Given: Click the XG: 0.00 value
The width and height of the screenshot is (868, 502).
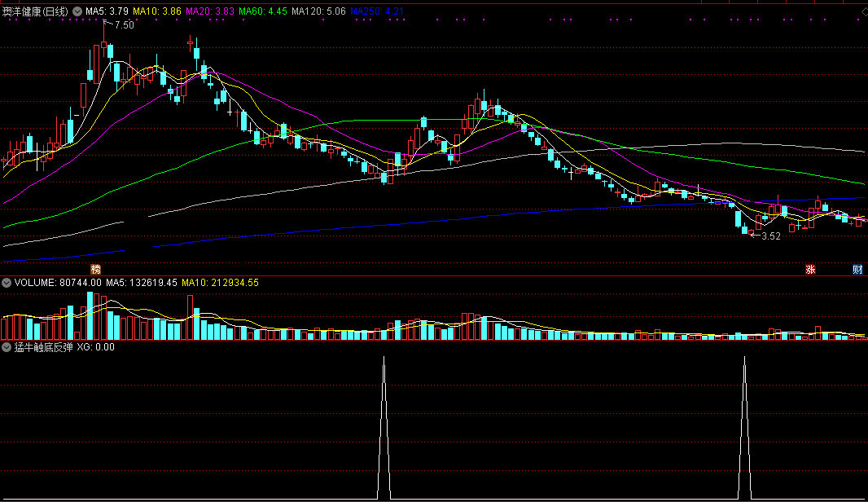Looking at the screenshot, I should tap(96, 347).
